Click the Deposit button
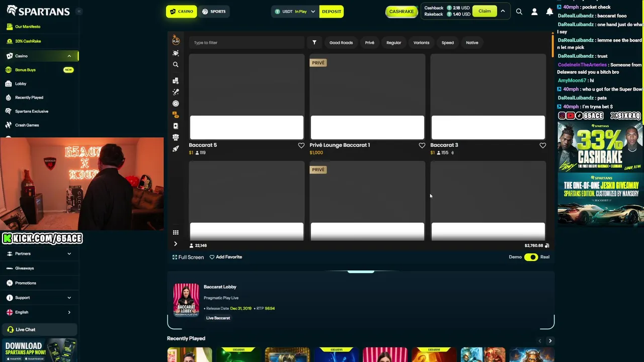The height and width of the screenshot is (362, 644). click(332, 12)
